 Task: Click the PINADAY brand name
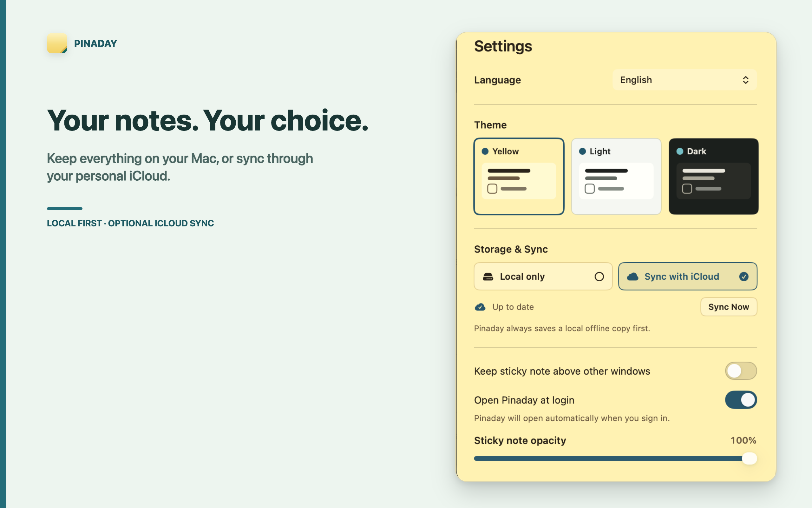95,43
